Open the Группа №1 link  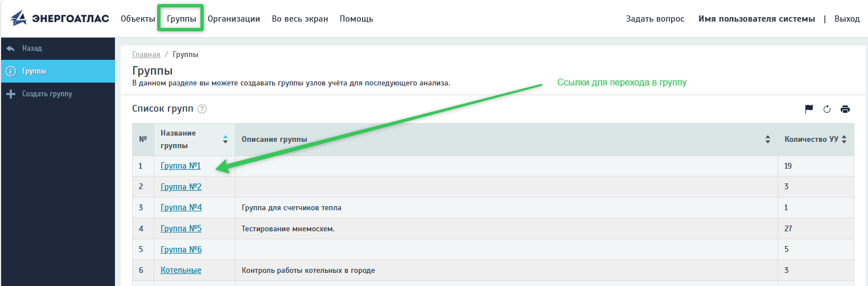[180, 166]
